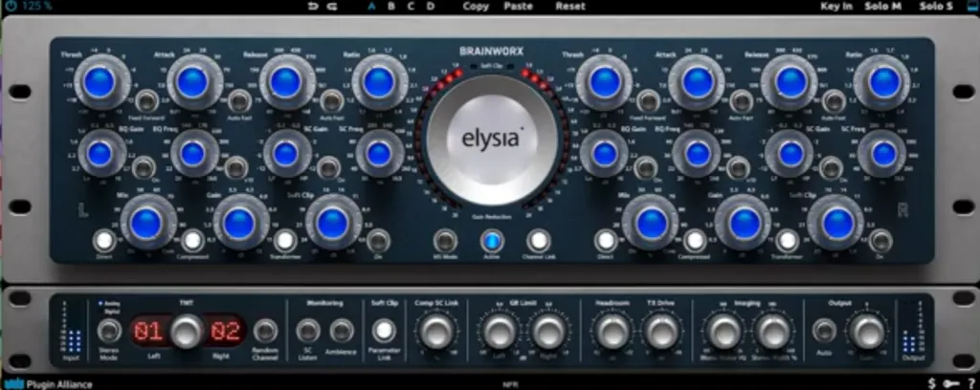The height and width of the screenshot is (390, 980).
Task: Toggle the plugin power bypass icon
Action: click(x=10, y=7)
